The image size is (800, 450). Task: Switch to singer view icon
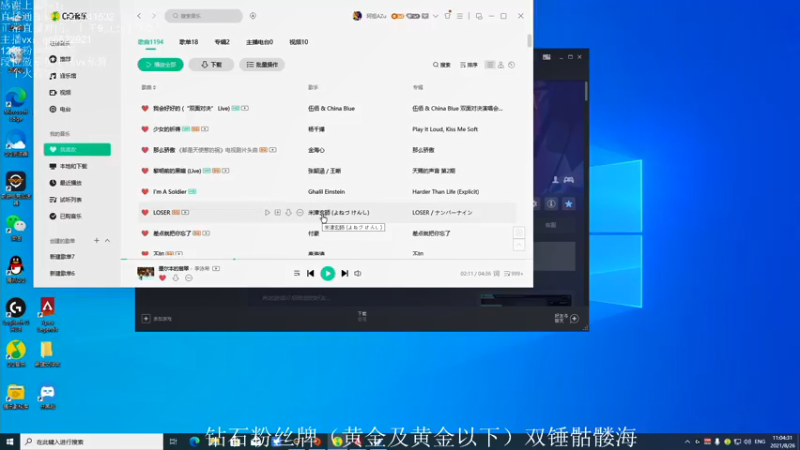coord(501,65)
